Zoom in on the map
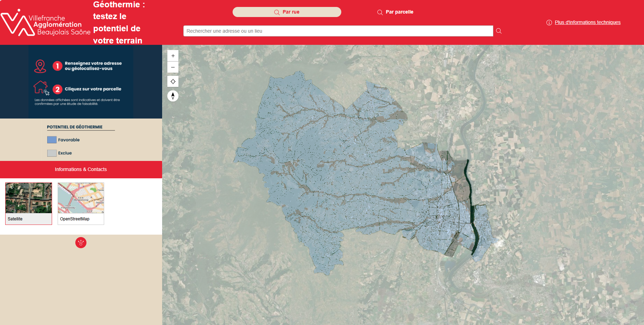644x325 pixels. pos(173,55)
